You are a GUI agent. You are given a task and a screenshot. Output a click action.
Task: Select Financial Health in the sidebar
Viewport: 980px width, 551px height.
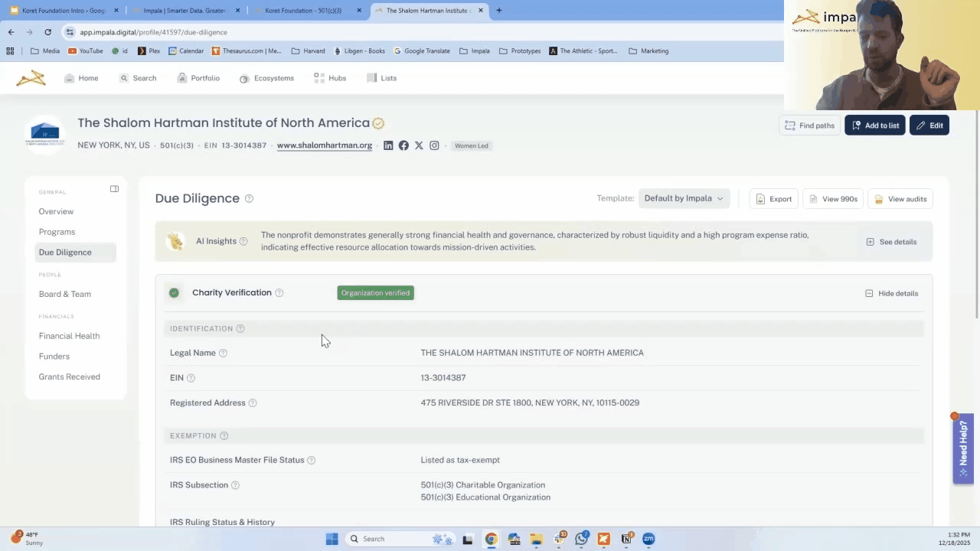(69, 336)
